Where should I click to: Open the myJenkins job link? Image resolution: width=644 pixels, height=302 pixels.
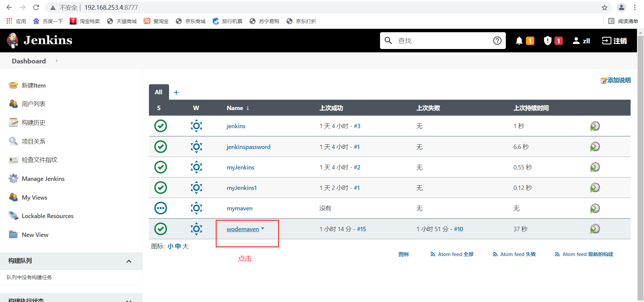(240, 167)
